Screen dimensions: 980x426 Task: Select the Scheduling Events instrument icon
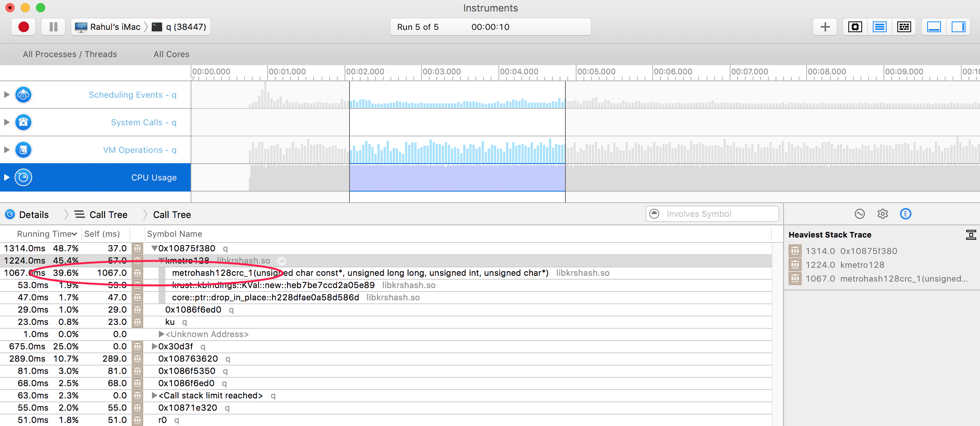click(23, 95)
